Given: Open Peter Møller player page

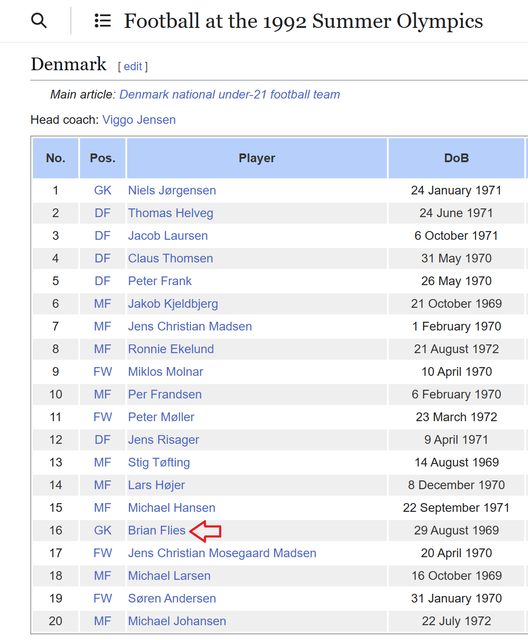Looking at the screenshot, I should click(x=161, y=417).
